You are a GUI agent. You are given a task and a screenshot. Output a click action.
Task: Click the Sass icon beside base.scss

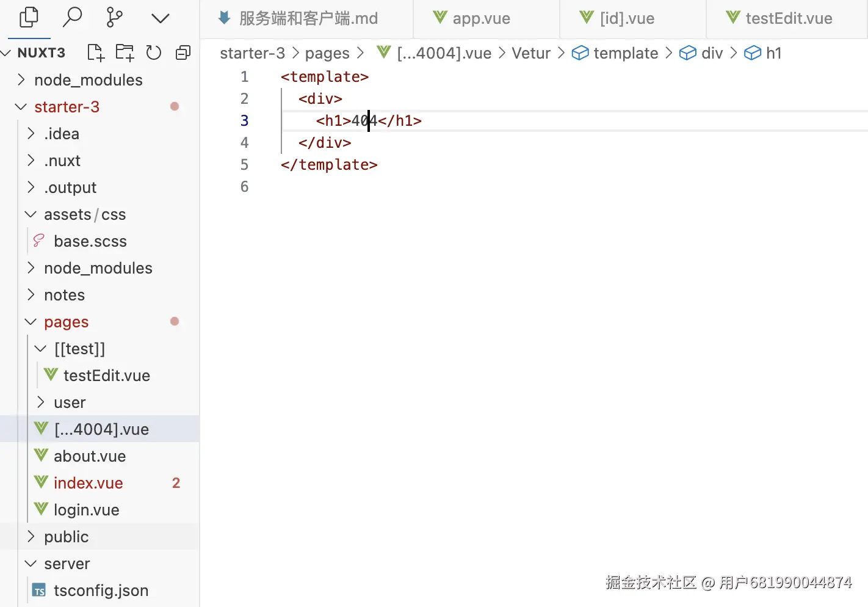click(38, 241)
